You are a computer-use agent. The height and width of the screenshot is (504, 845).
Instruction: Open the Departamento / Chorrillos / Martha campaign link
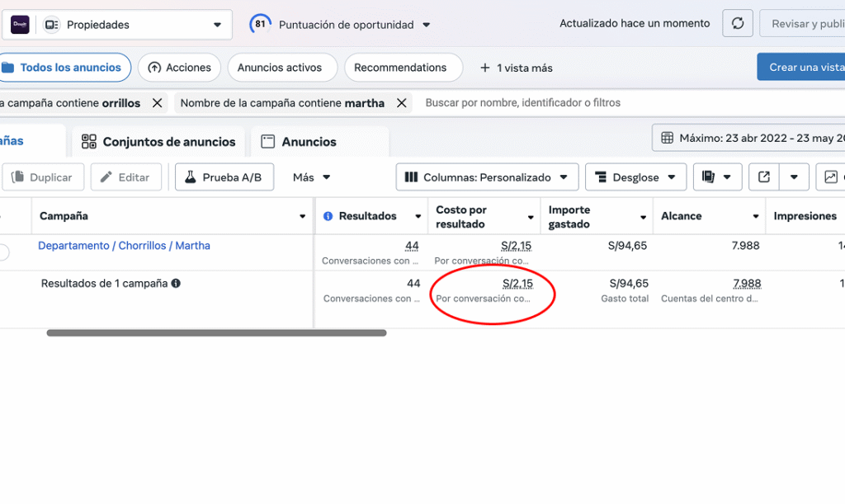pyautogui.click(x=124, y=246)
